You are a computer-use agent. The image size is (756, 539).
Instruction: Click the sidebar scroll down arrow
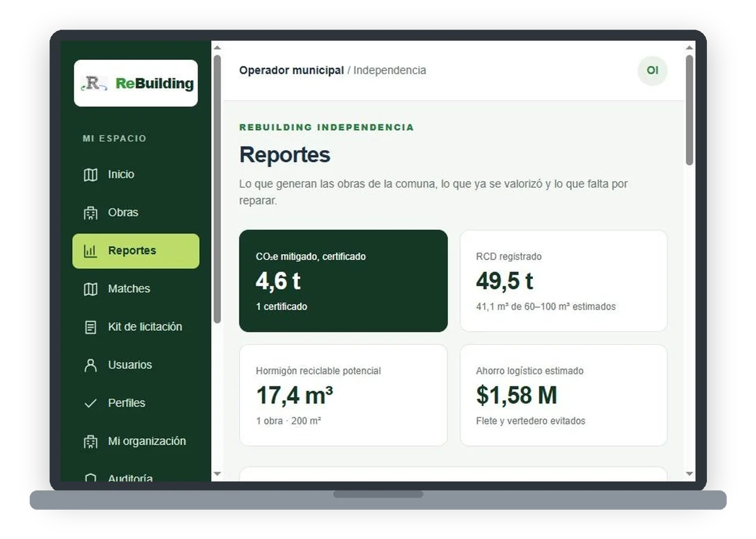tap(217, 473)
